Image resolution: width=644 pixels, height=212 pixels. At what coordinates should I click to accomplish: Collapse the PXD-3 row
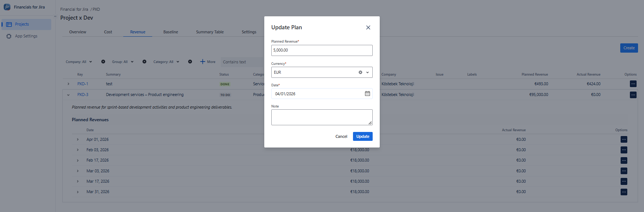tap(68, 95)
